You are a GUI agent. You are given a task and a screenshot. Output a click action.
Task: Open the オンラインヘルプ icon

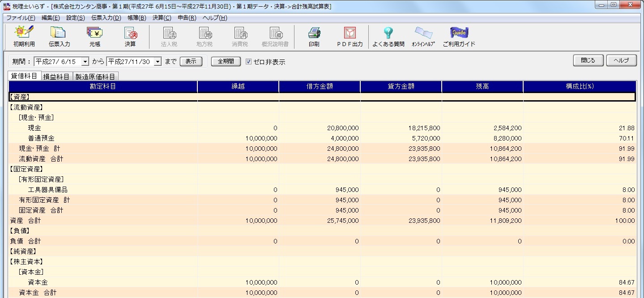[423, 36]
